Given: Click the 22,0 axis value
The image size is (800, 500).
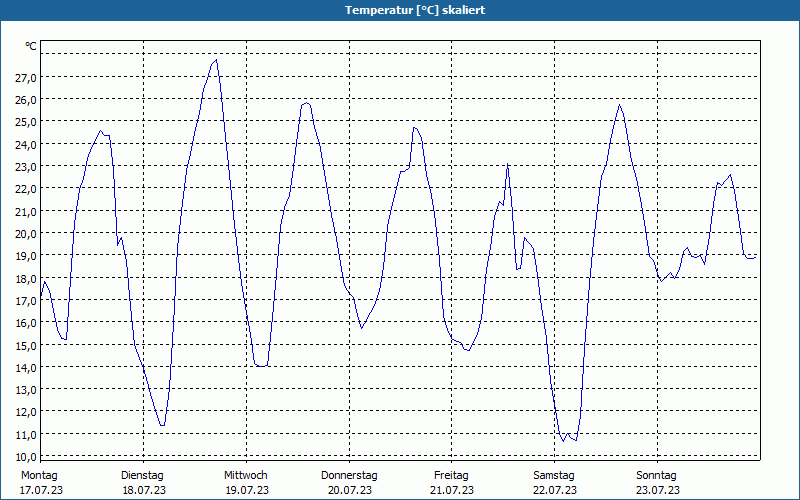Looking at the screenshot, I should click(x=26, y=189).
